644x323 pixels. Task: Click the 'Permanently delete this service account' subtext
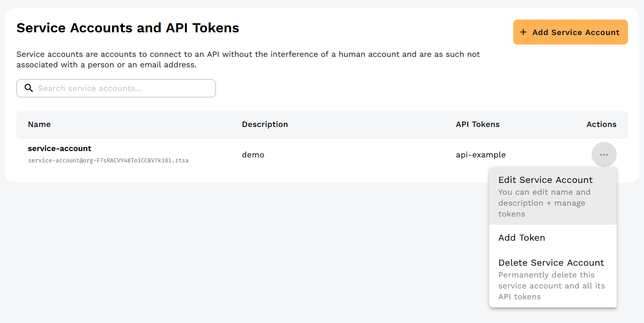(551, 286)
